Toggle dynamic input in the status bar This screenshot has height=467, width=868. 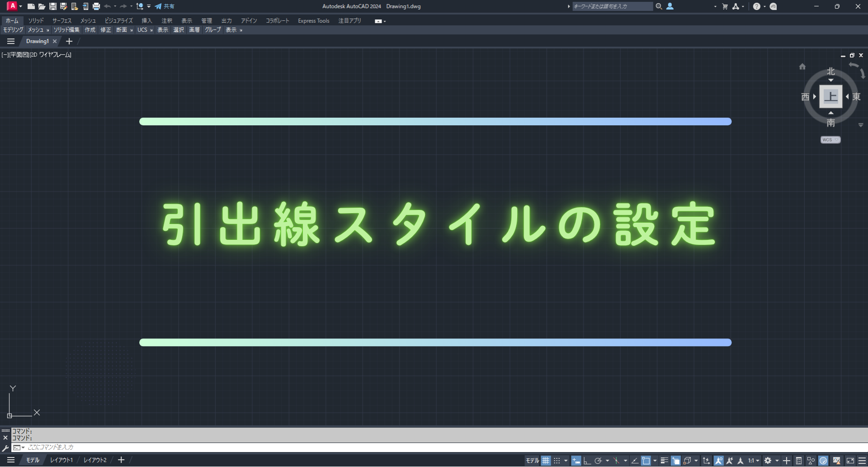click(x=576, y=461)
